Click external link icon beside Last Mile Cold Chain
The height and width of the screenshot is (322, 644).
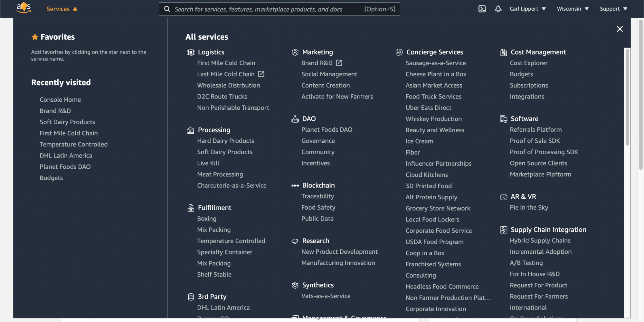261,74
